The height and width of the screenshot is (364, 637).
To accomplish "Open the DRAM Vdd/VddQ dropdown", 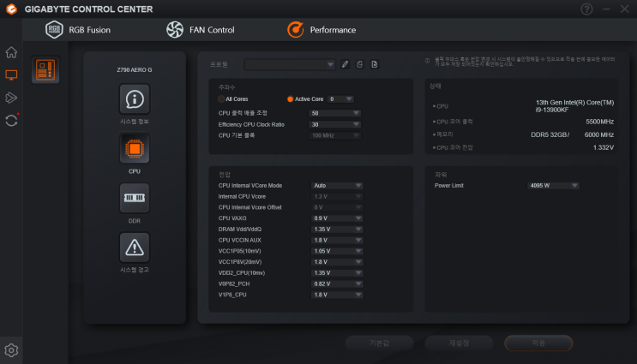I will point(337,230).
